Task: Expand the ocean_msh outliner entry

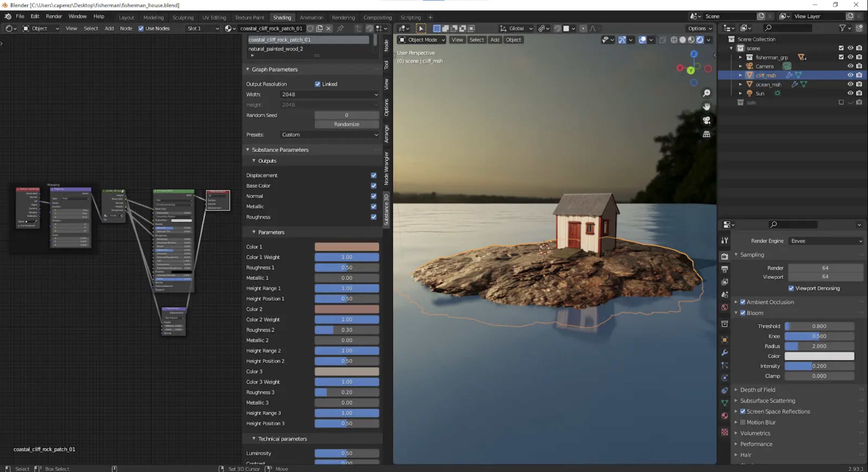Action: click(740, 84)
